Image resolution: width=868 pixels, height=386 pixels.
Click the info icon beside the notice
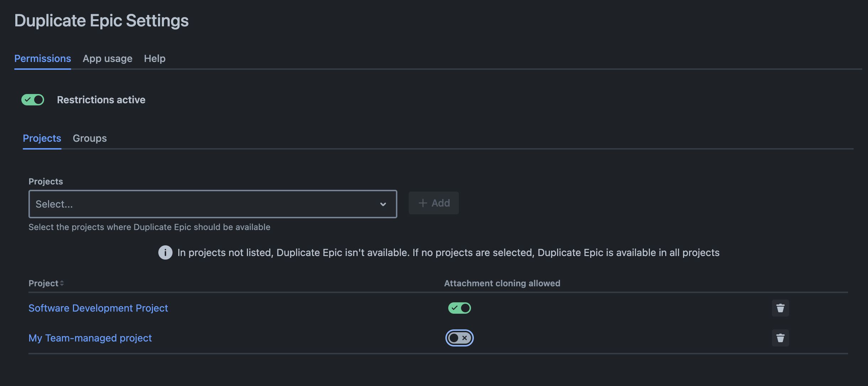tap(165, 252)
